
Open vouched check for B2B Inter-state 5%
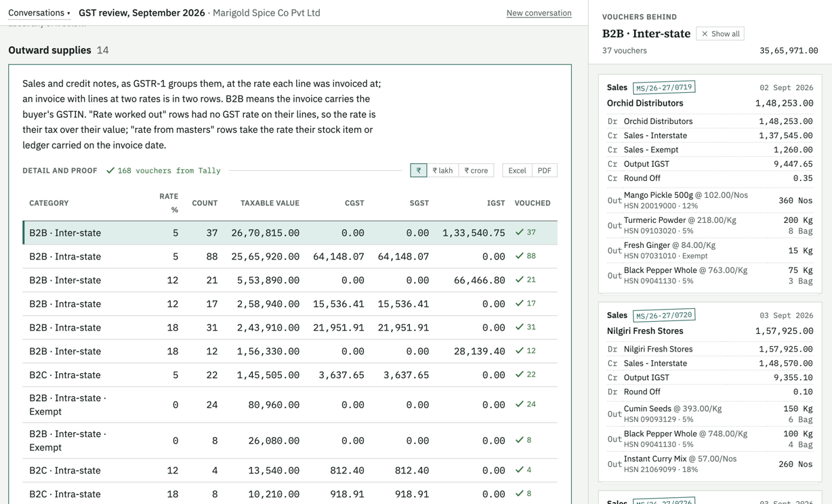[526, 232]
